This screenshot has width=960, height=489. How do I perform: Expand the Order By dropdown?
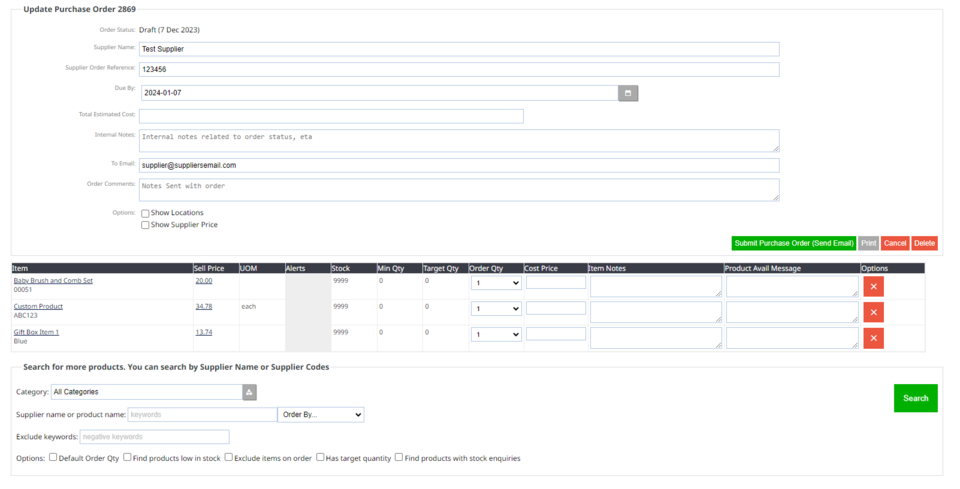321,414
